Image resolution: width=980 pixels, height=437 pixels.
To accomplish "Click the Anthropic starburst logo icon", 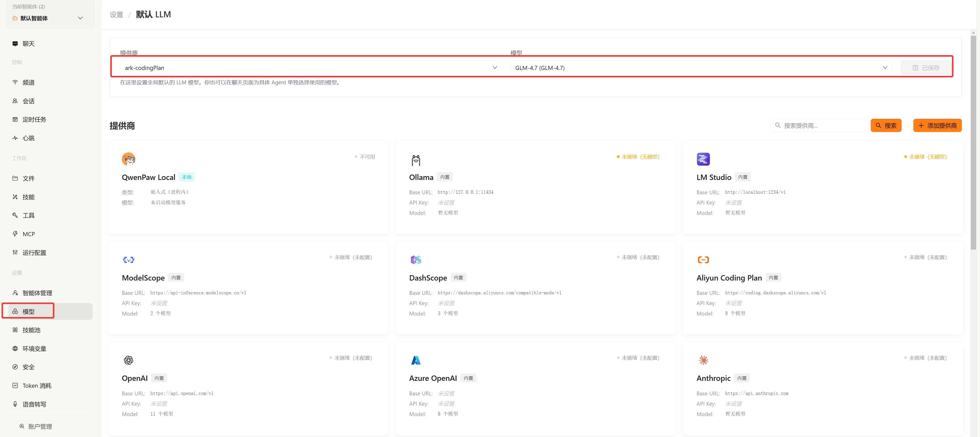I will 703,360.
